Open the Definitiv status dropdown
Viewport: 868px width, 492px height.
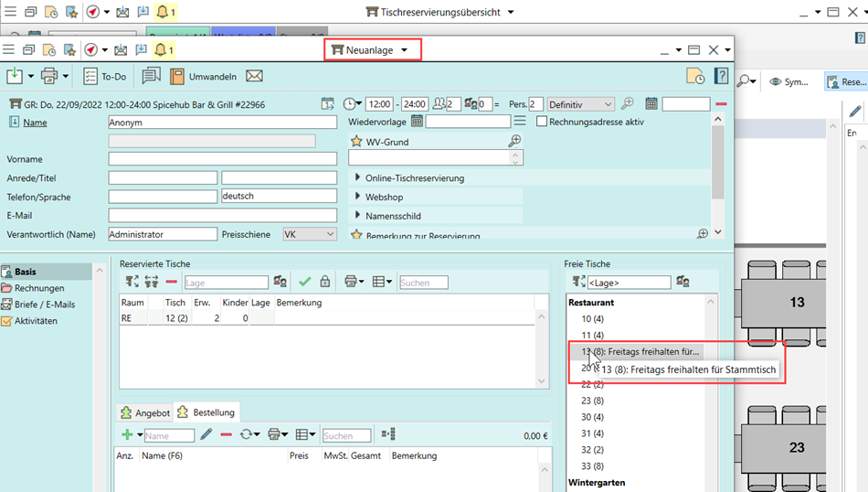580,104
